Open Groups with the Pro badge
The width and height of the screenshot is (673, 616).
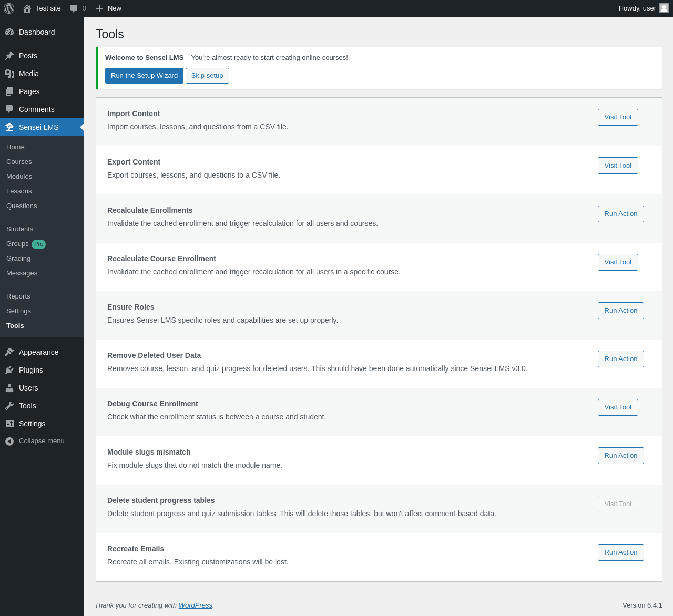(x=42, y=244)
